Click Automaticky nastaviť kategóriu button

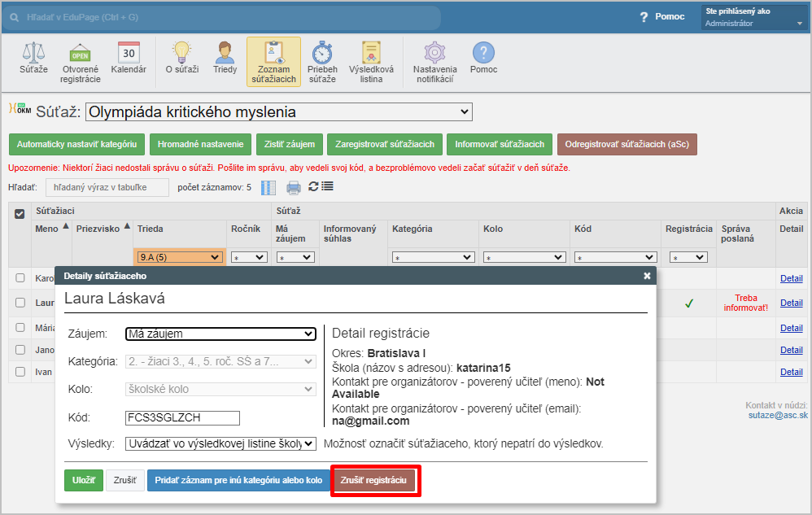76,144
